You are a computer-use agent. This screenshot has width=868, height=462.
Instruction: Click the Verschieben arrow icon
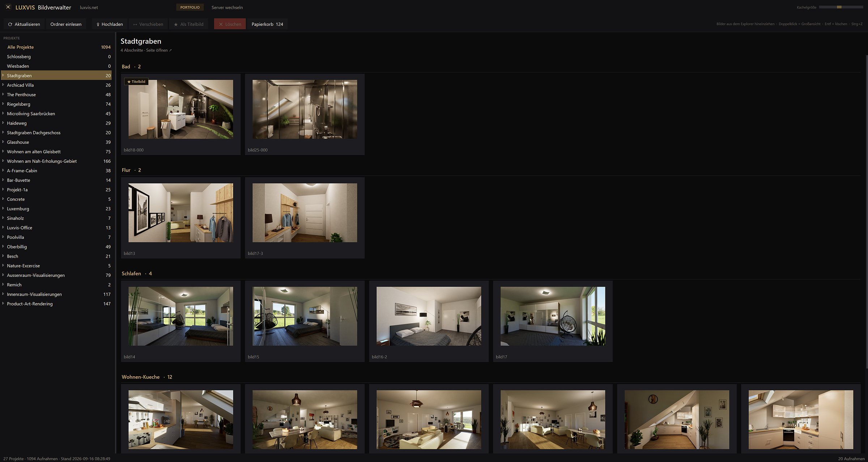135,24
